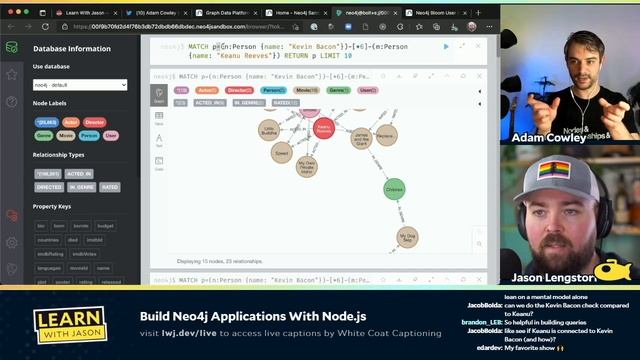Open the browser profile avatar
The width and height of the screenshot is (640, 360).
coord(472,27)
